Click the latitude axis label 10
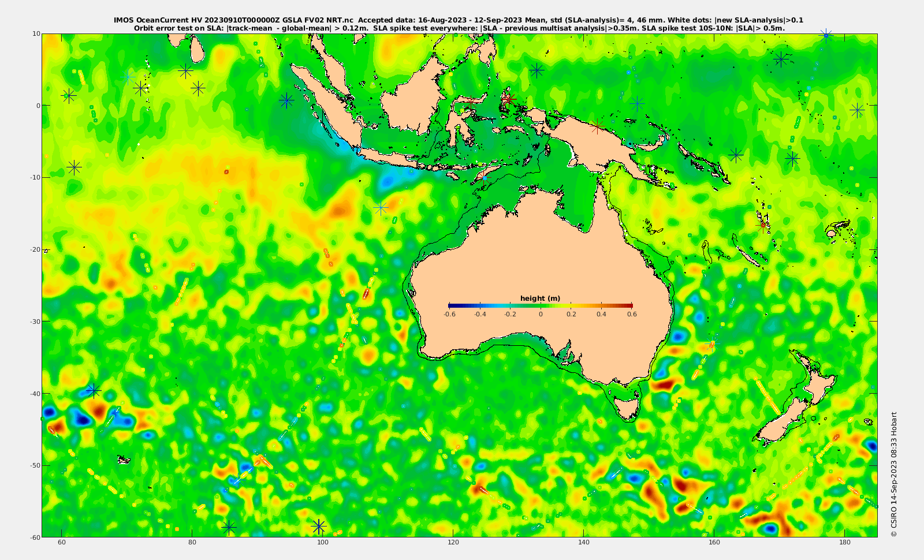The width and height of the screenshot is (924, 560). (x=36, y=33)
